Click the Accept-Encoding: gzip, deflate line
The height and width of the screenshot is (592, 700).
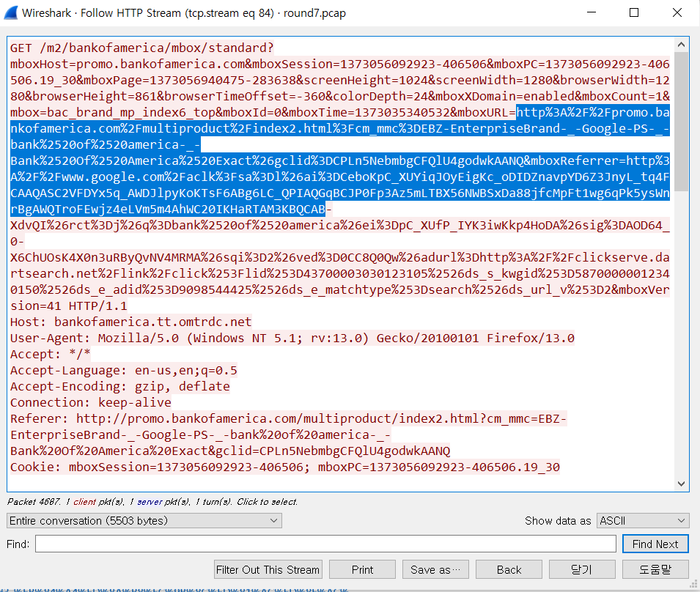[120, 386]
